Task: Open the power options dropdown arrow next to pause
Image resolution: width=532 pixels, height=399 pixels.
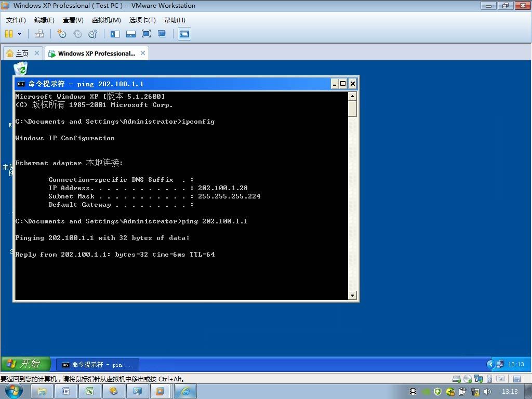Action: (x=19, y=34)
